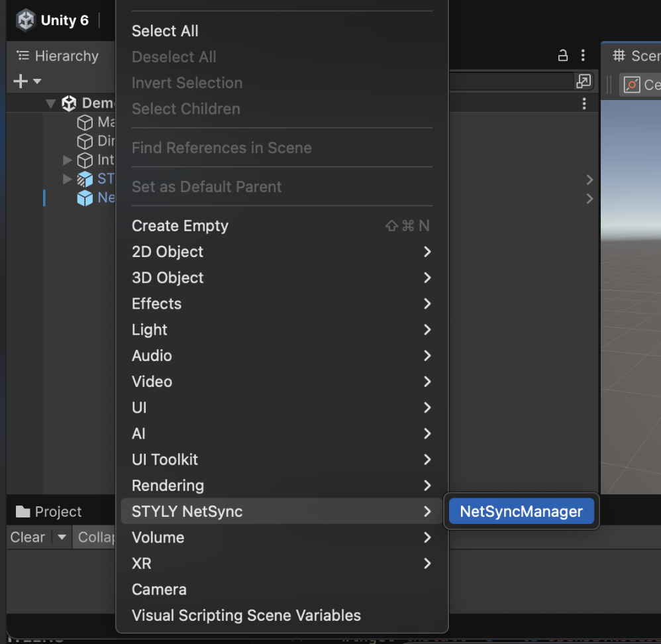The width and height of the screenshot is (661, 644).
Task: Click the STYLY NetSync menu entry
Action: (281, 511)
